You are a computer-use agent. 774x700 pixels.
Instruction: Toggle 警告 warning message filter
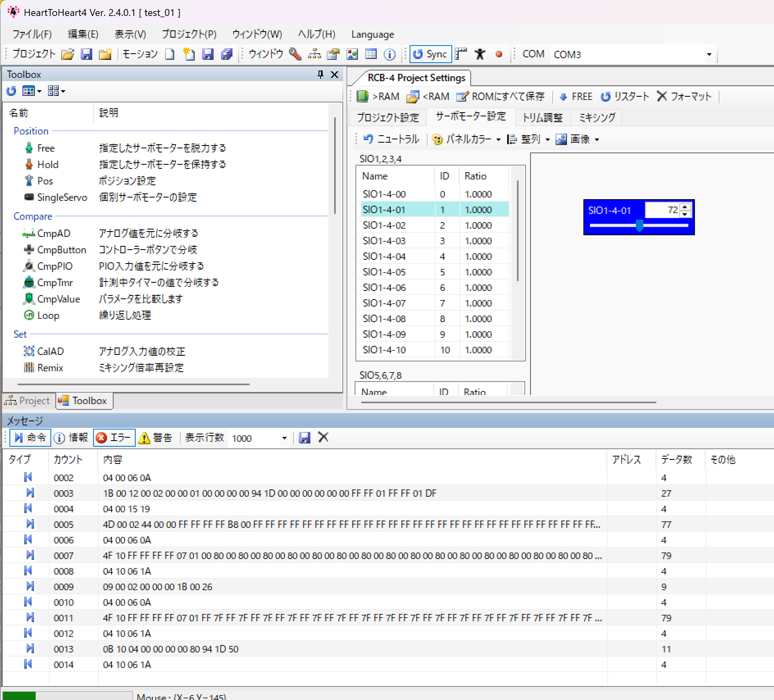(156, 438)
